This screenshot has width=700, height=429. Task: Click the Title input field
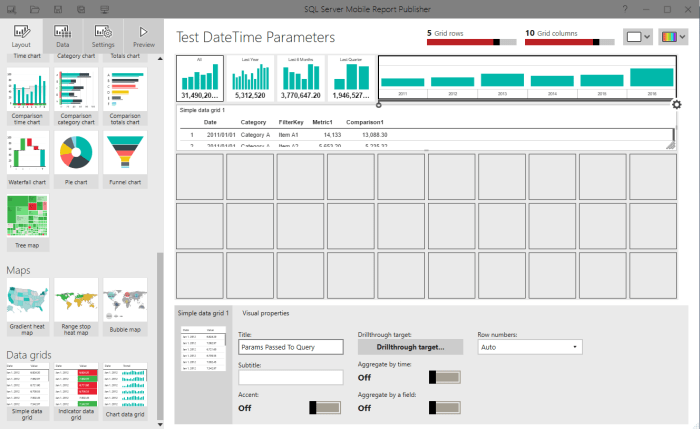(x=291, y=347)
